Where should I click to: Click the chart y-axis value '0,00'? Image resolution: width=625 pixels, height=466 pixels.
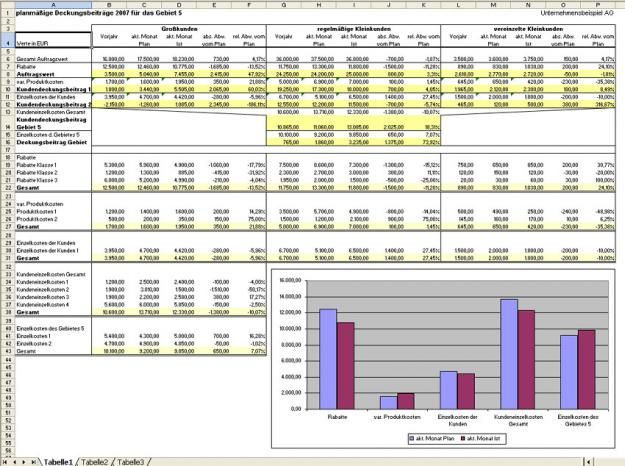(x=296, y=409)
